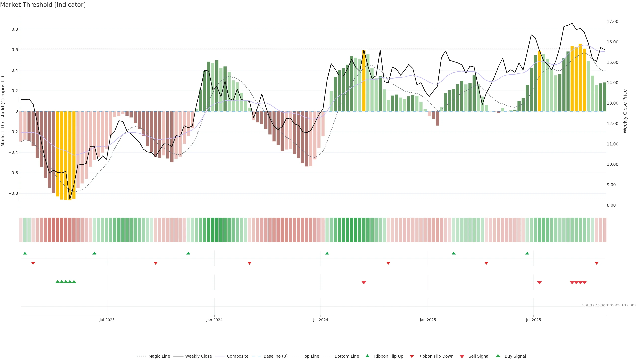Click the rightmost ribbon flip down marker
This screenshot has height=362, width=644.
tap(597, 263)
